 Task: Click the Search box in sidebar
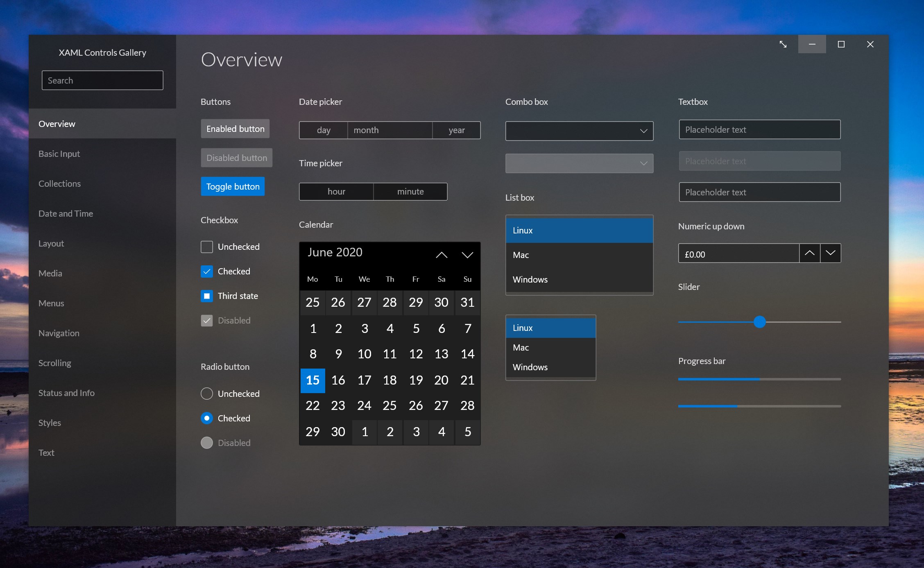pyautogui.click(x=102, y=81)
